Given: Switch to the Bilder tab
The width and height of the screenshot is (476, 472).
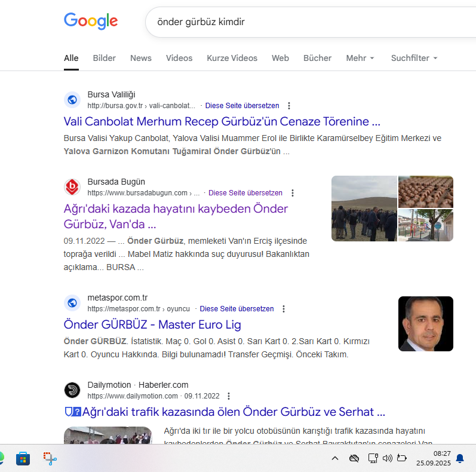Looking at the screenshot, I should pyautogui.click(x=104, y=58).
